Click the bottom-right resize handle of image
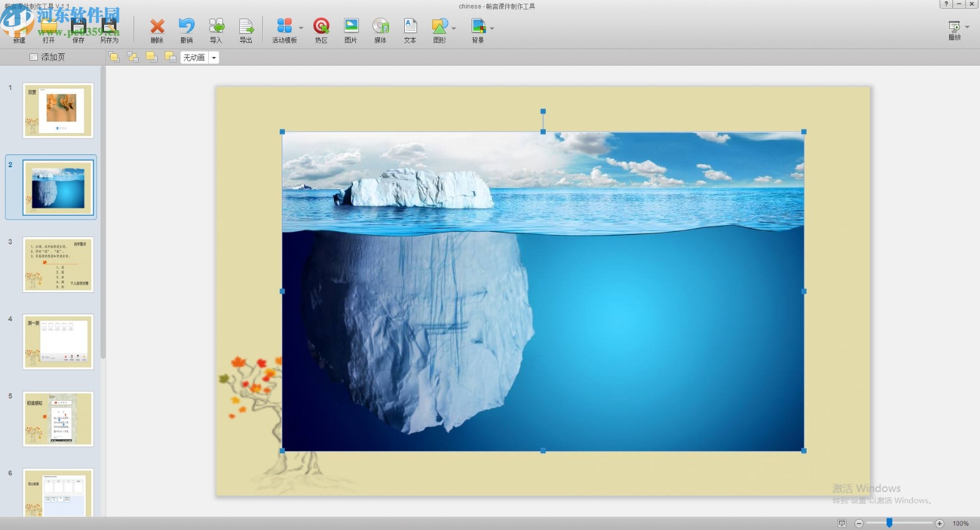This screenshot has height=530, width=980. 804,451
